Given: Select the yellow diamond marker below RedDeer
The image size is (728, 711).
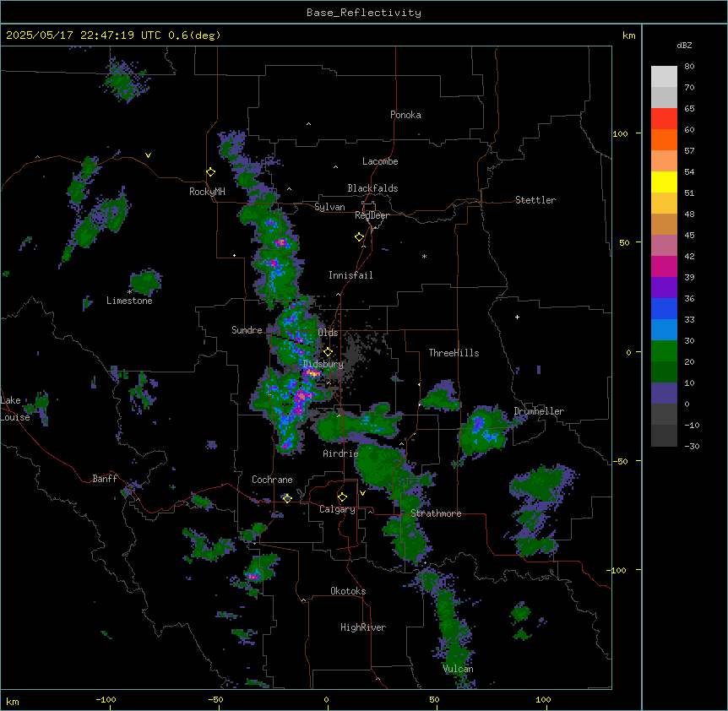Looking at the screenshot, I should (x=360, y=236).
